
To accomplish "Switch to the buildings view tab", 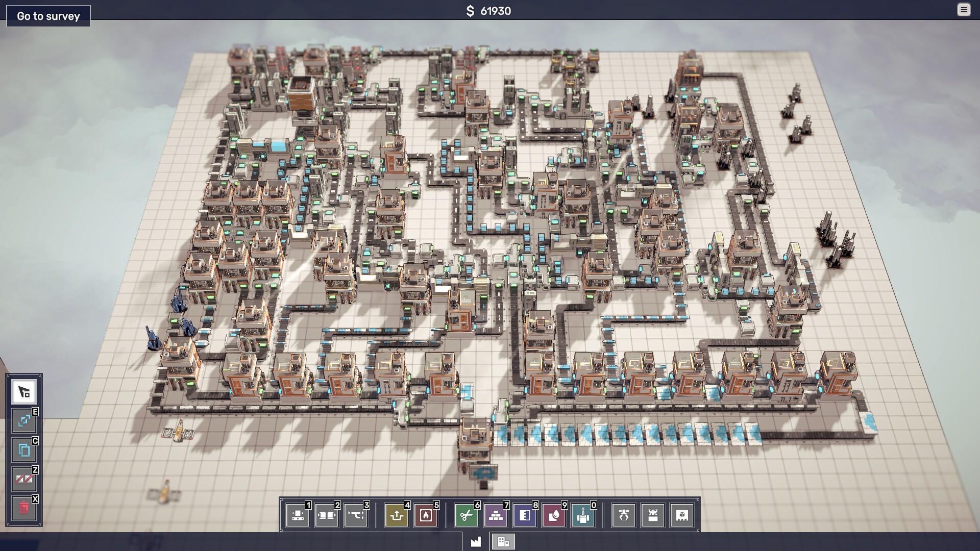I will (x=503, y=541).
